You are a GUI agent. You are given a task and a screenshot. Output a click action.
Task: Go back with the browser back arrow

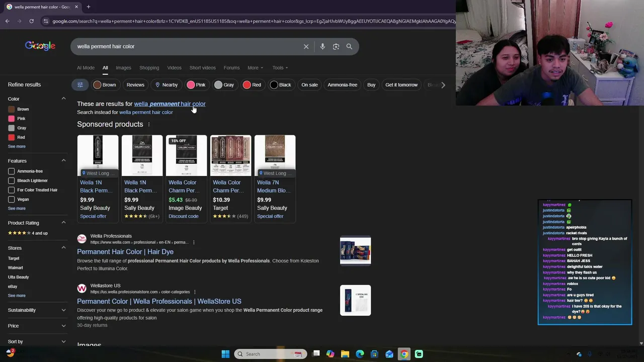point(7,21)
